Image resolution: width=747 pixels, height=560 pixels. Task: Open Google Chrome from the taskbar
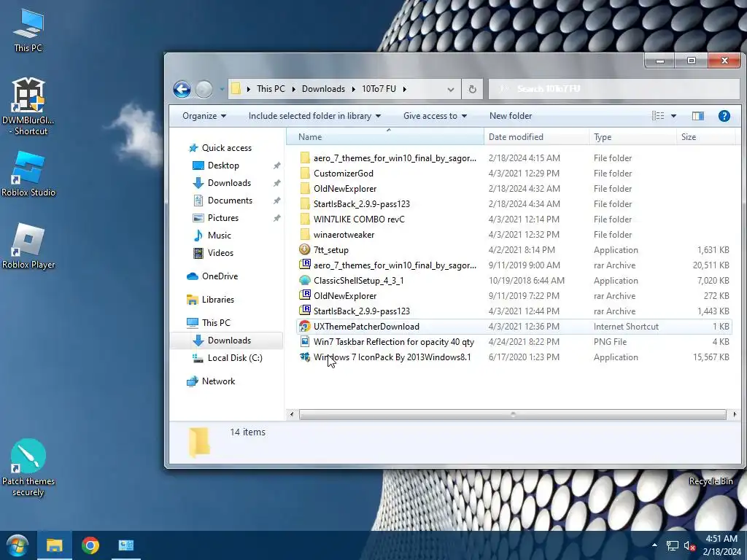click(x=90, y=545)
